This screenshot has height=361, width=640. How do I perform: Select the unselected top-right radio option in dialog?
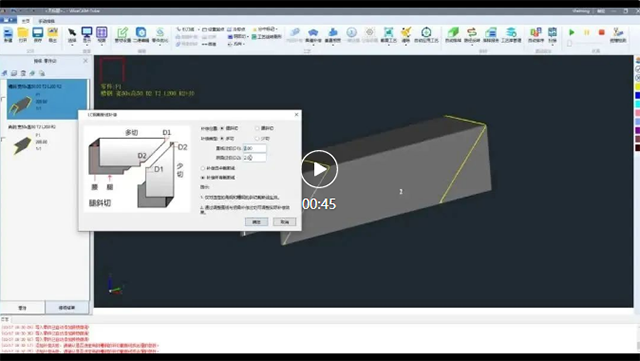click(x=257, y=128)
